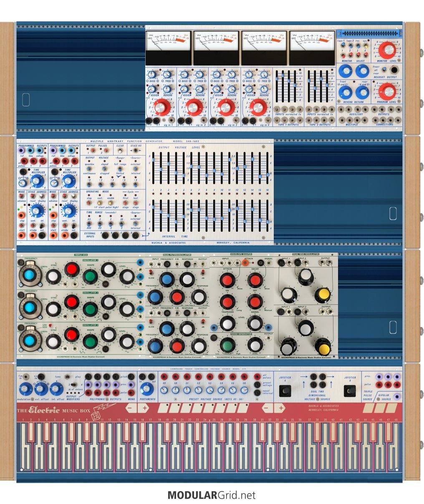Click the preset voltage knob under 56
The width and height of the screenshot is (424, 504).
(x=244, y=390)
